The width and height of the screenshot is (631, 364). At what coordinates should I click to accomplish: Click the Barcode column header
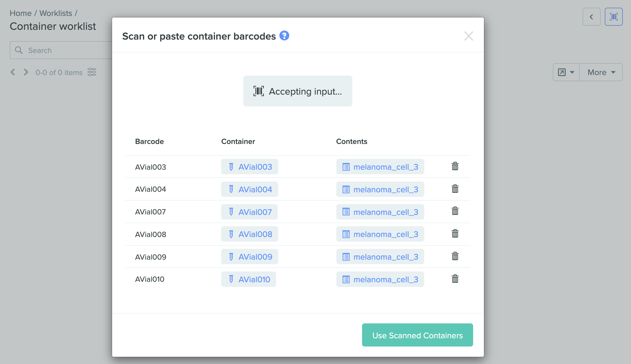[x=149, y=141]
